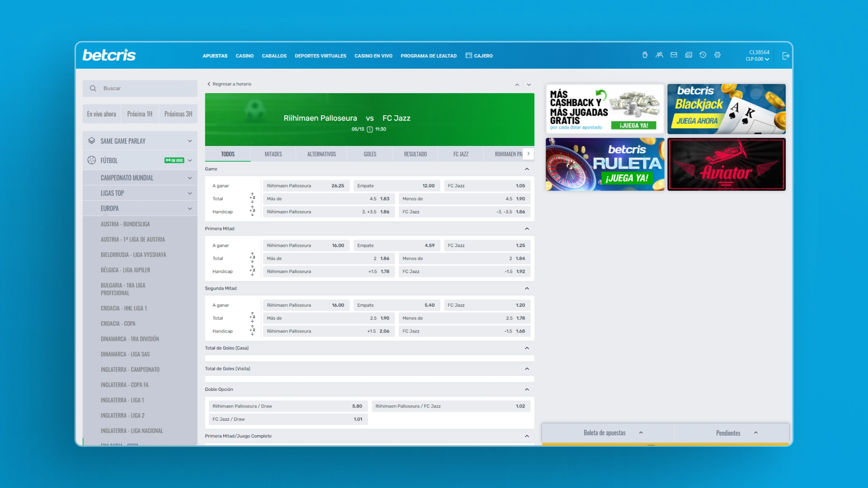
Task: Select the TODOS markets tab
Action: click(228, 154)
